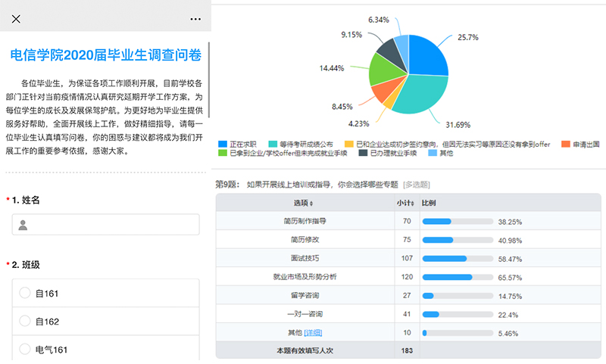606x364 pixels.
Task: Click the survey title 电信学院2020届毕业生调查问卷
Action: tap(105, 54)
